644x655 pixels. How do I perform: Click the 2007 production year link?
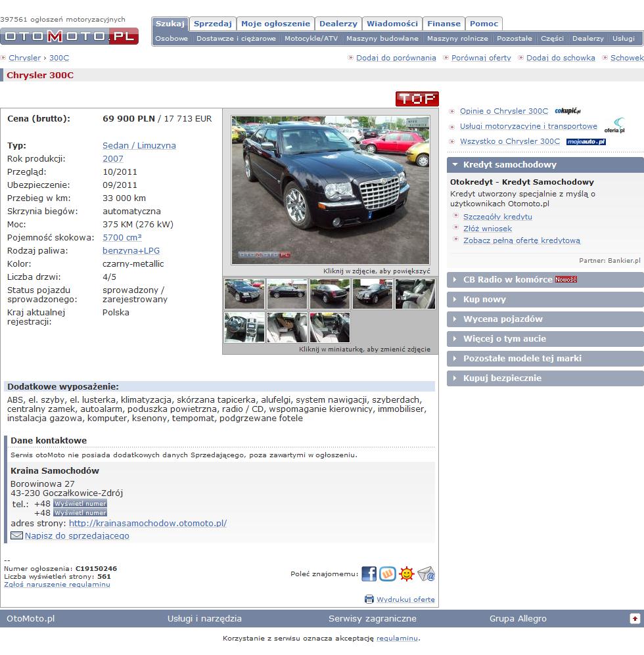point(113,159)
